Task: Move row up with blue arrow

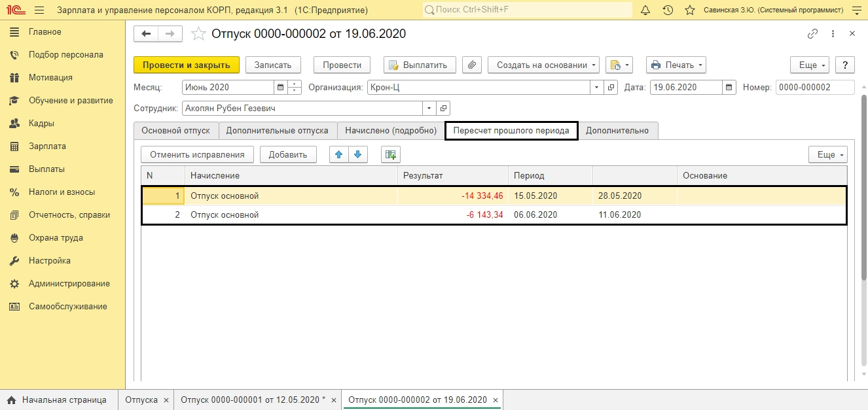Action: coord(338,154)
